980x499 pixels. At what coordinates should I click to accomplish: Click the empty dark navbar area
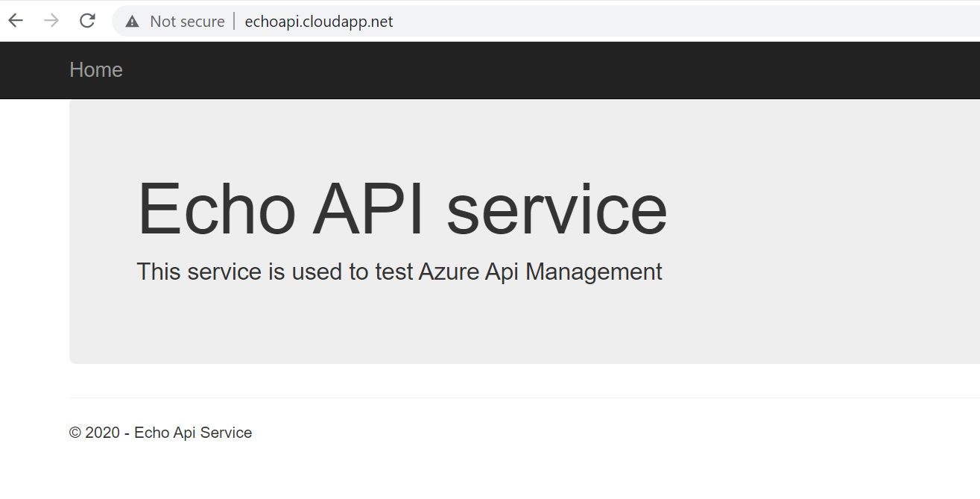(522, 70)
